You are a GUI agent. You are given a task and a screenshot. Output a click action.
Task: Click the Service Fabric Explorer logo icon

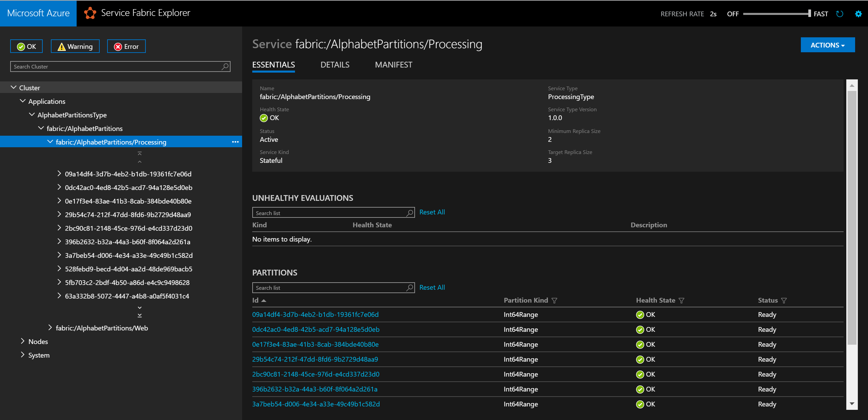(90, 13)
